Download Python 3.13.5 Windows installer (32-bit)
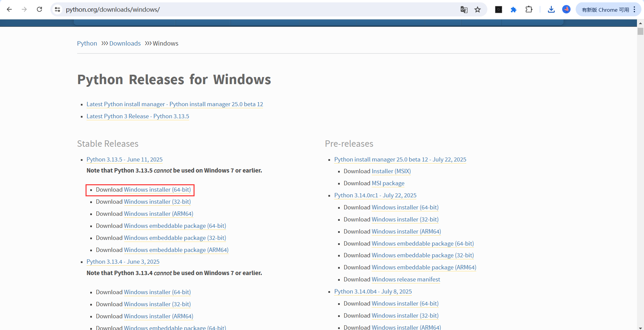644x330 pixels. click(157, 202)
